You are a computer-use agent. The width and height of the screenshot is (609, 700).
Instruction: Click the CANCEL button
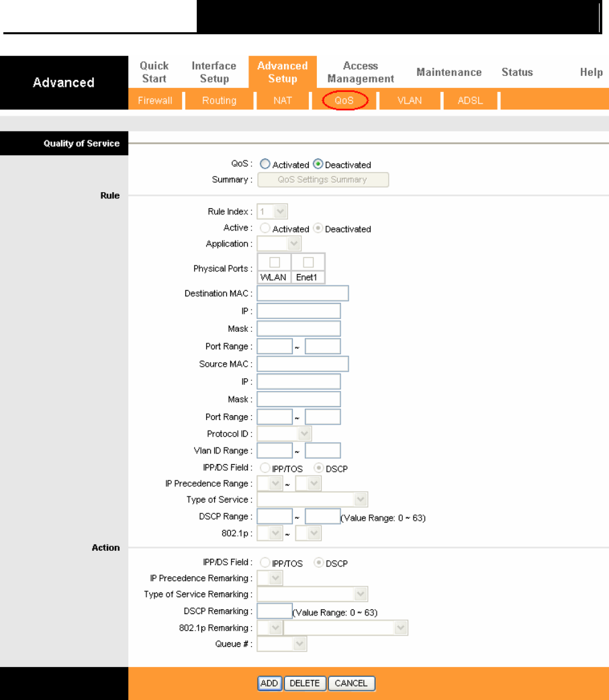(x=351, y=683)
